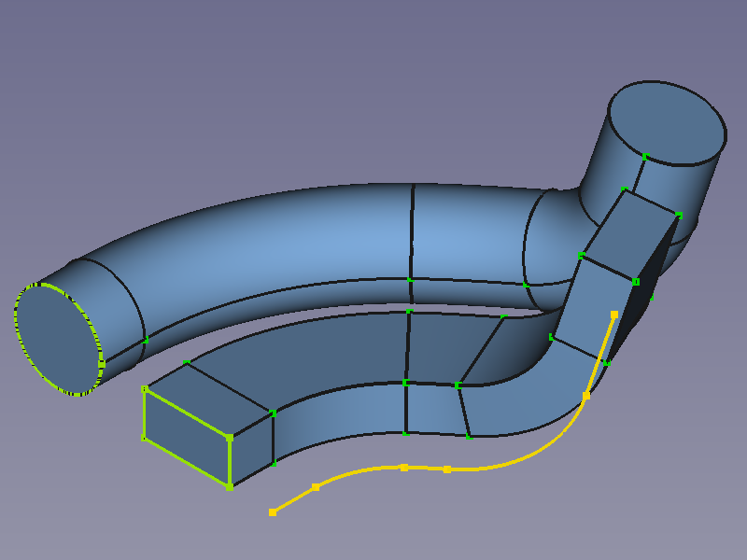Click the second yellow spline point from lower-left
This screenshot has height=560, width=747.
coord(316,487)
